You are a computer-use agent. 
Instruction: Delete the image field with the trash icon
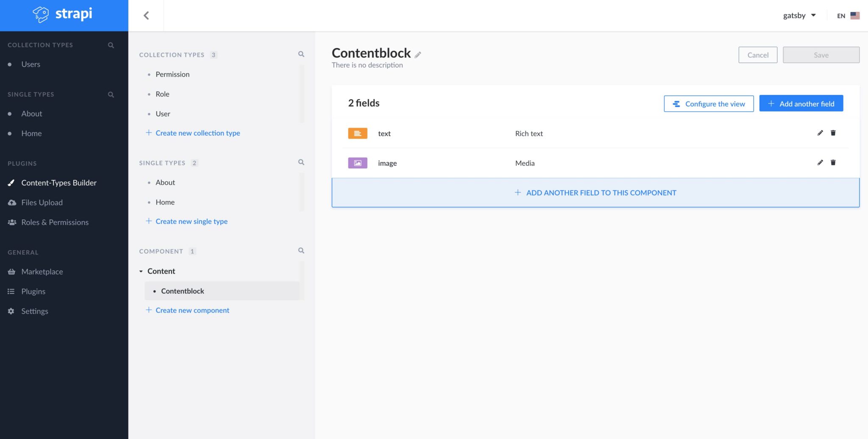833,162
